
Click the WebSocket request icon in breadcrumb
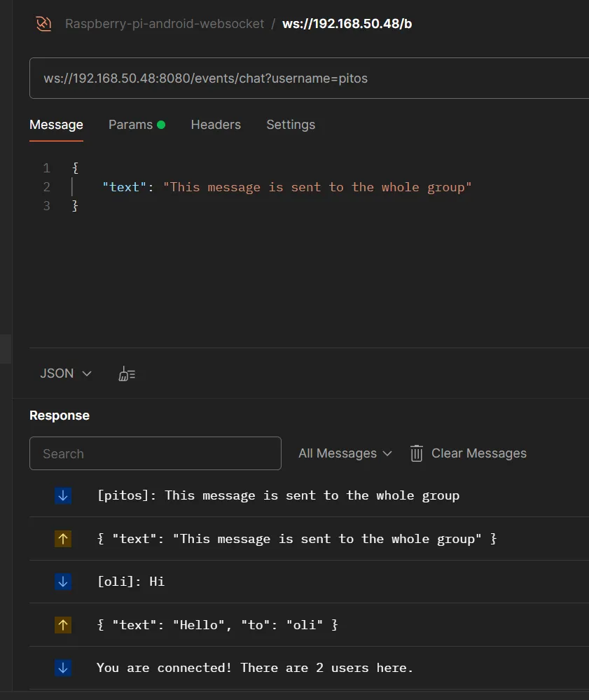43,24
